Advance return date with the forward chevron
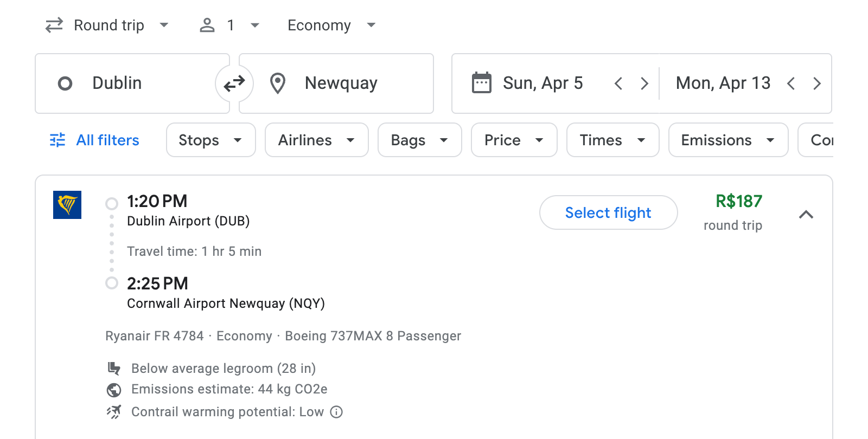 click(x=817, y=83)
